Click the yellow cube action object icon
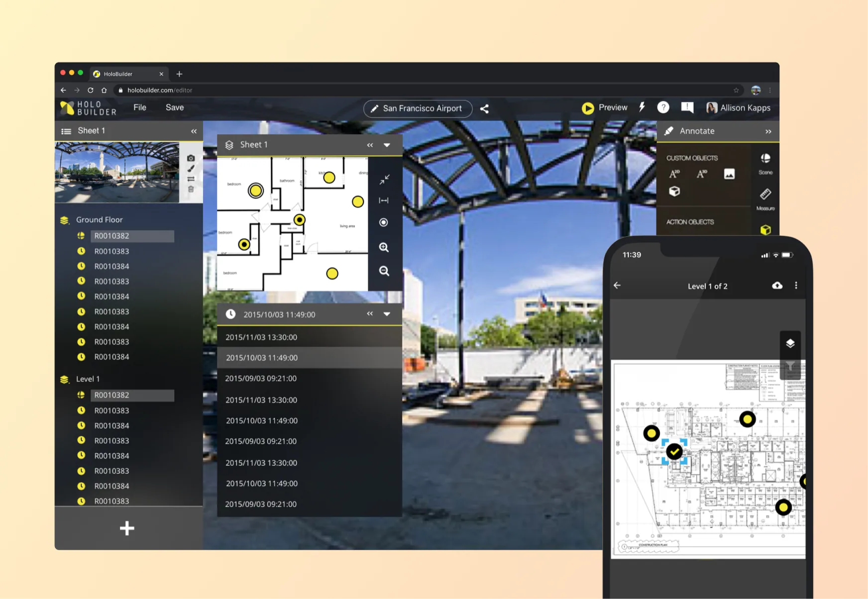 (765, 230)
